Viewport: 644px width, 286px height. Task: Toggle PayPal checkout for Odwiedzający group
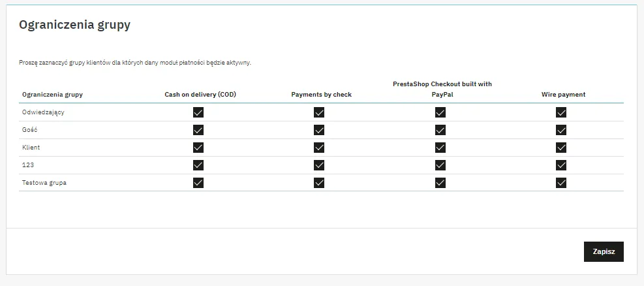click(x=440, y=112)
